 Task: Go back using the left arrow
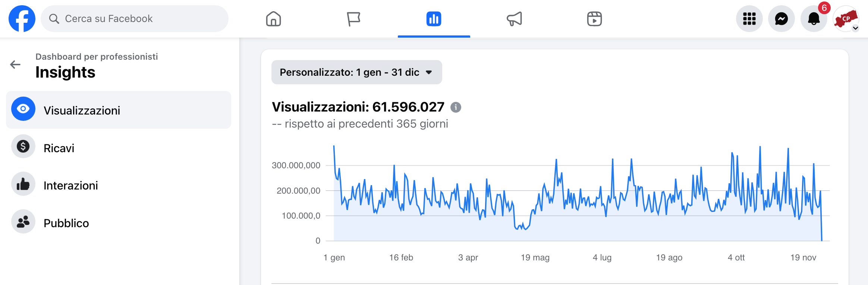(15, 65)
